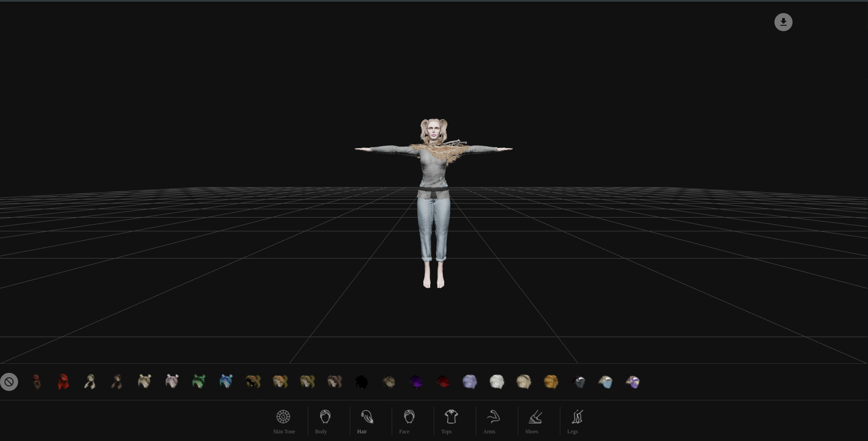The height and width of the screenshot is (441, 868).
Task: Apply the bright red hairstyle
Action: [63, 381]
